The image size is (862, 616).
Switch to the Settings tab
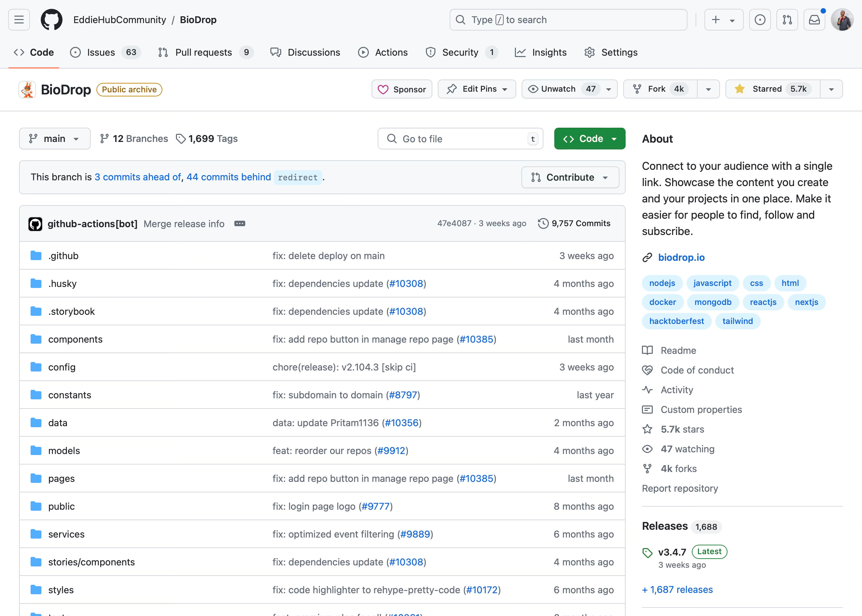point(611,52)
